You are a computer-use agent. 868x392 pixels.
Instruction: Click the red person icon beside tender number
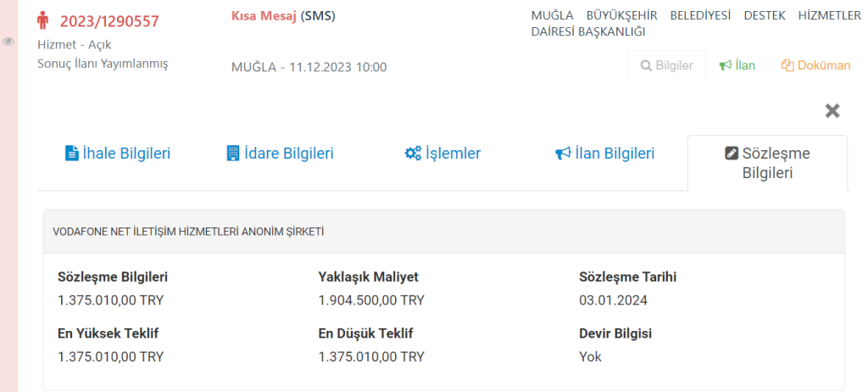[x=42, y=20]
